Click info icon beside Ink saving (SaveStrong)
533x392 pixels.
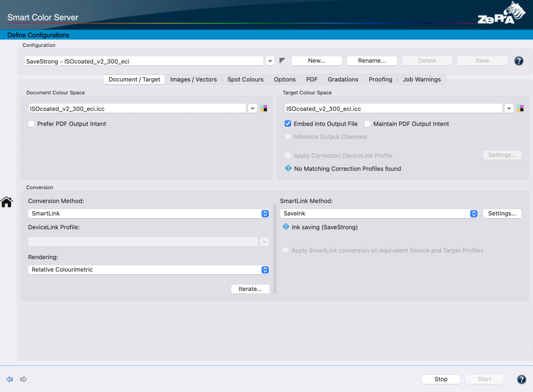[x=286, y=227]
